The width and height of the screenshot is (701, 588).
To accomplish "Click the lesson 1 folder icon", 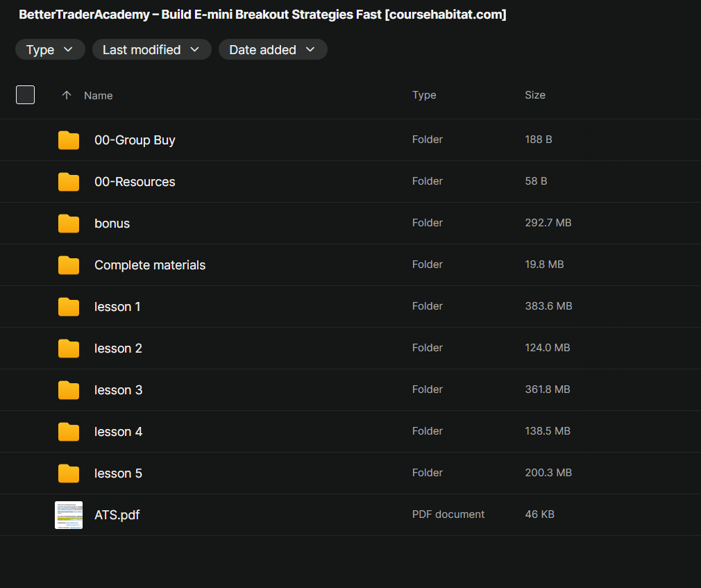I will (x=69, y=307).
